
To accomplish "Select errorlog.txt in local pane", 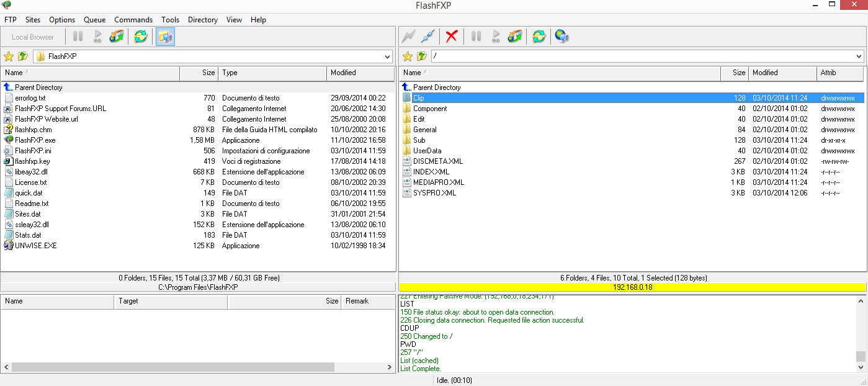I will point(30,98).
